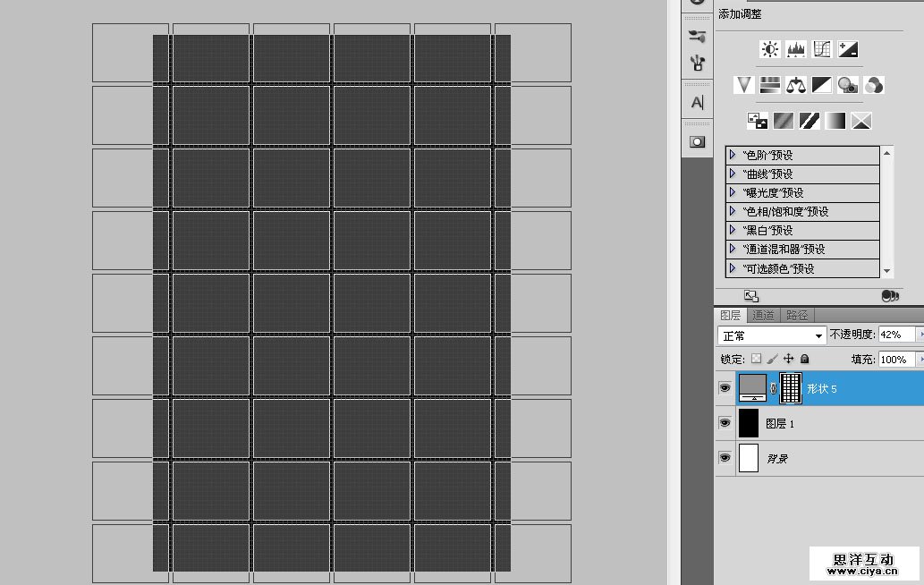Add an Invert adjustment
924x585 pixels.
click(758, 121)
